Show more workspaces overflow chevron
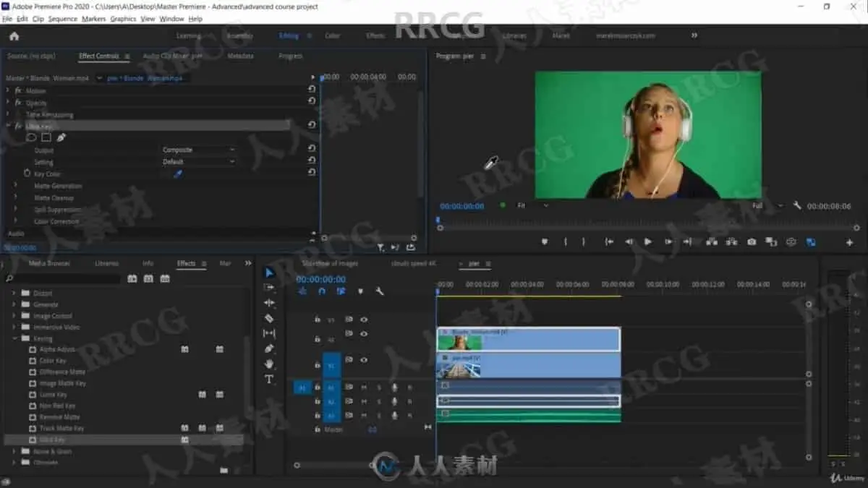868x488 pixels. point(694,35)
